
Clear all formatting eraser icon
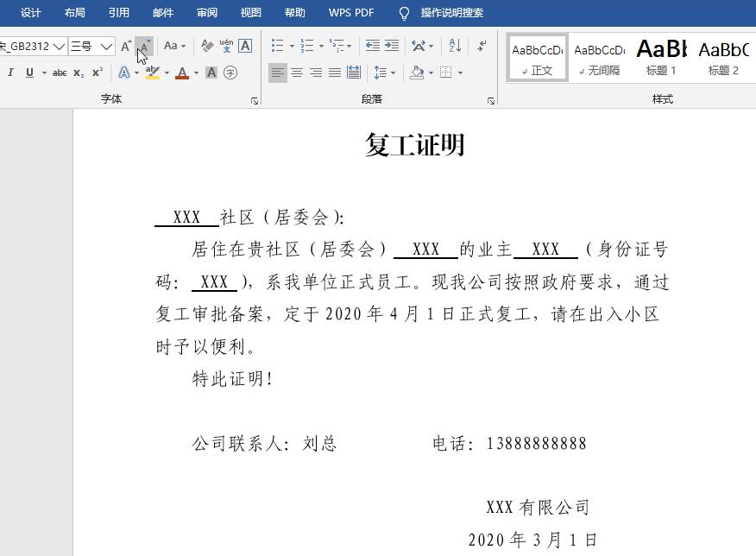coord(207,46)
